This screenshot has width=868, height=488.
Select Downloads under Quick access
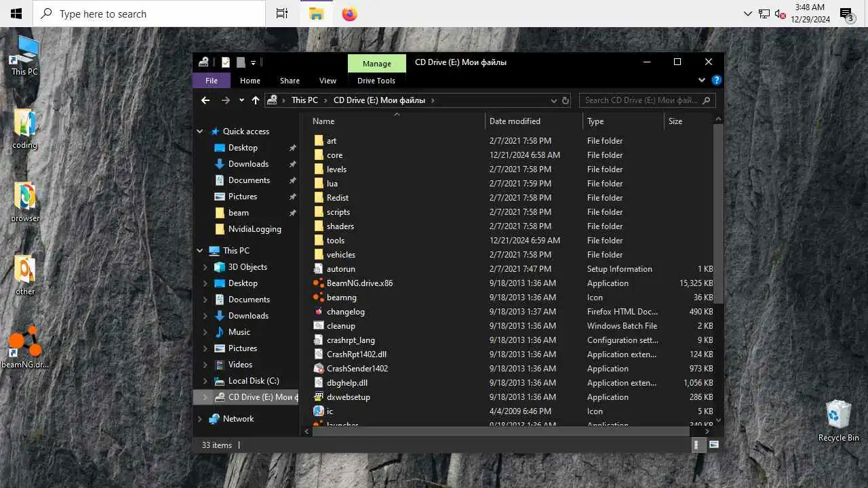248,164
